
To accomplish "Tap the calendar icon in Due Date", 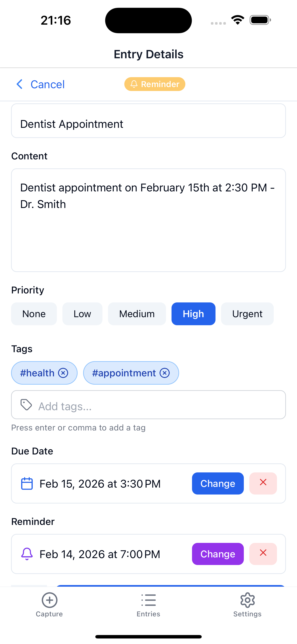I will (x=27, y=483).
